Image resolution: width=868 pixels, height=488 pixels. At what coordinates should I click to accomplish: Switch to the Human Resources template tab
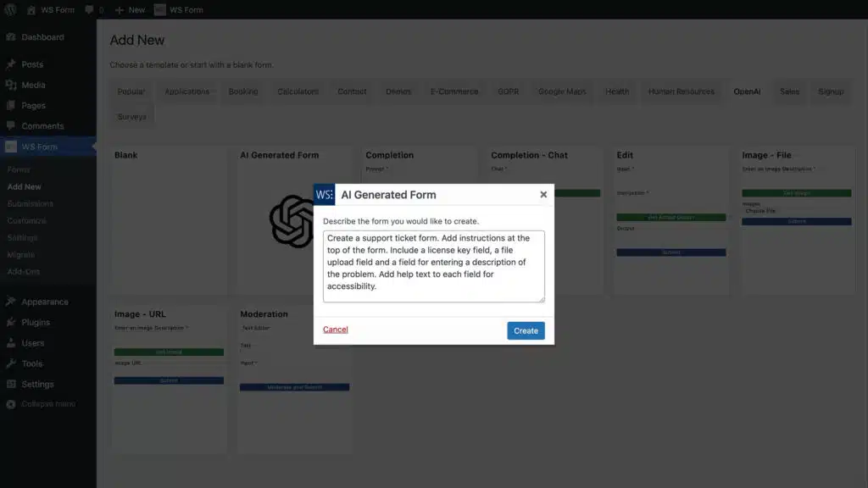(x=682, y=91)
